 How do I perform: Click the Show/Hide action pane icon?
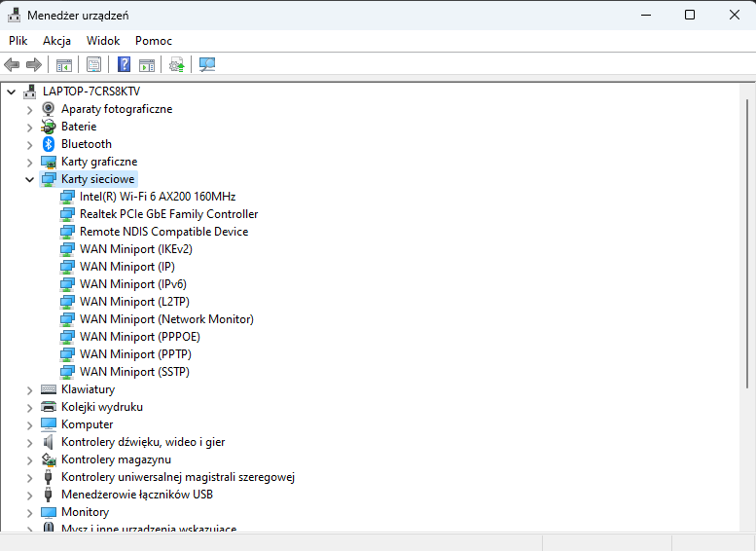pyautogui.click(x=147, y=64)
